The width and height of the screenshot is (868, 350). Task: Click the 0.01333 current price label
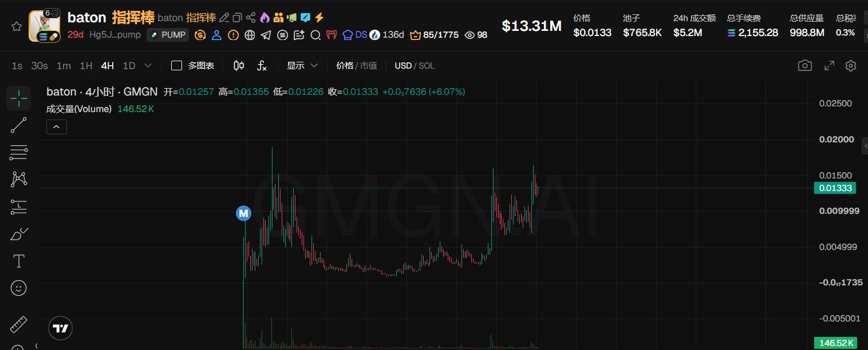[x=836, y=188]
